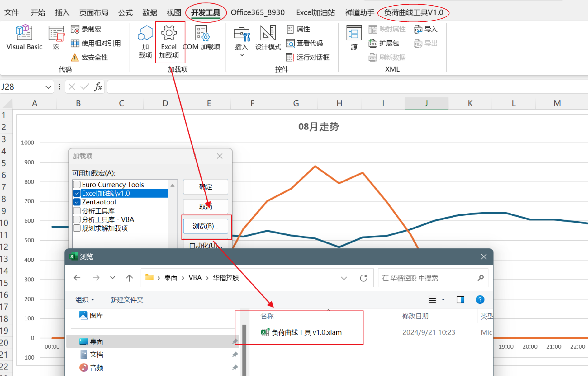Change the file view layout icon

(433, 299)
